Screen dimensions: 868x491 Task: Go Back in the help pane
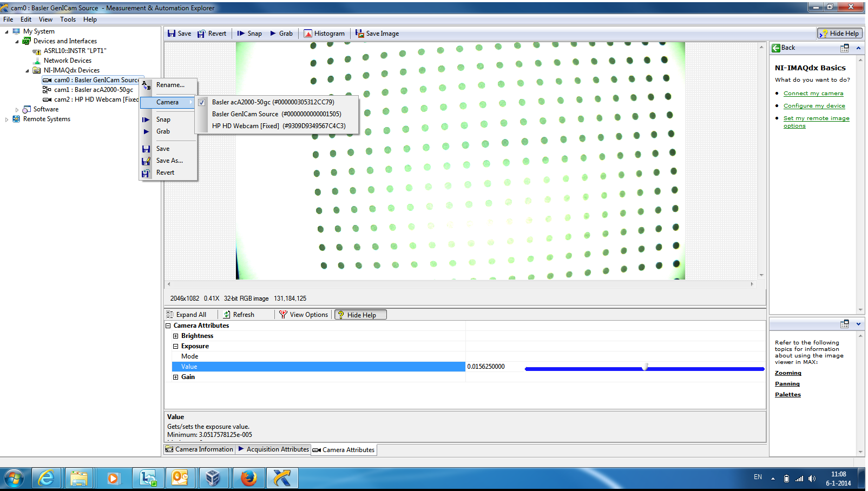click(x=784, y=48)
